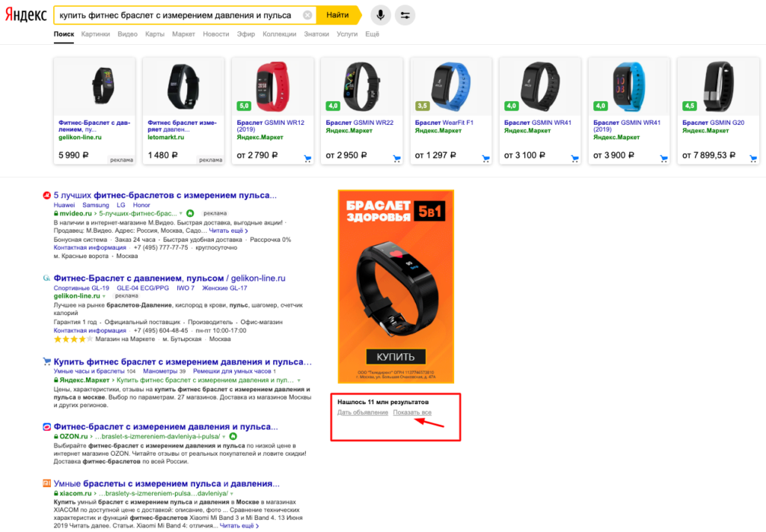Click КУПИТЬ on the orange bracelet banner
The height and width of the screenshot is (532, 766).
click(396, 356)
